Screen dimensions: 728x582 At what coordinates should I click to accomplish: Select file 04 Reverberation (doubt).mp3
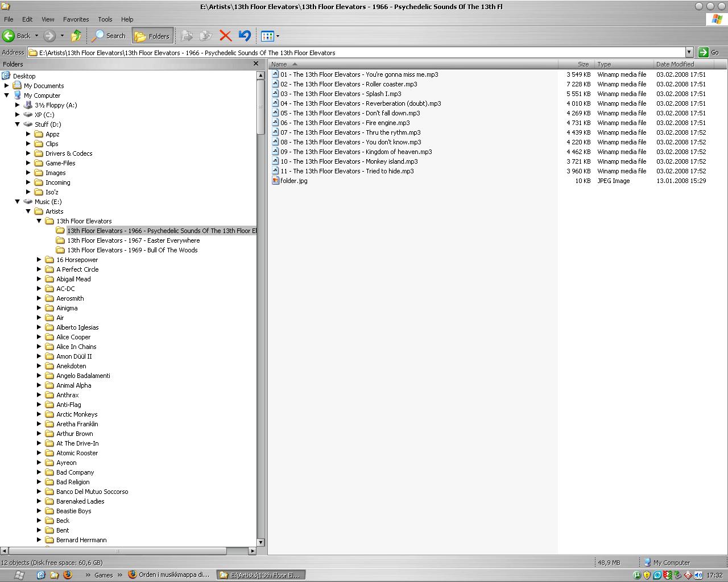(x=361, y=103)
